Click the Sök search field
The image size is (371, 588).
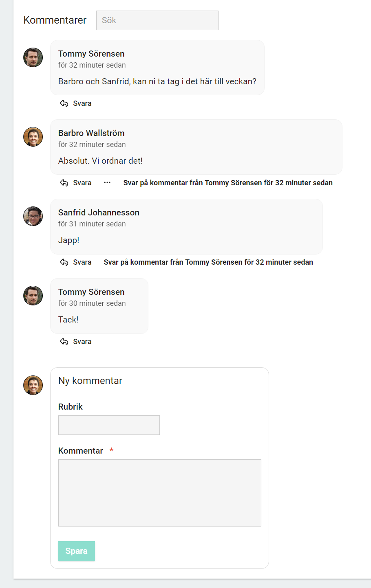[157, 20]
